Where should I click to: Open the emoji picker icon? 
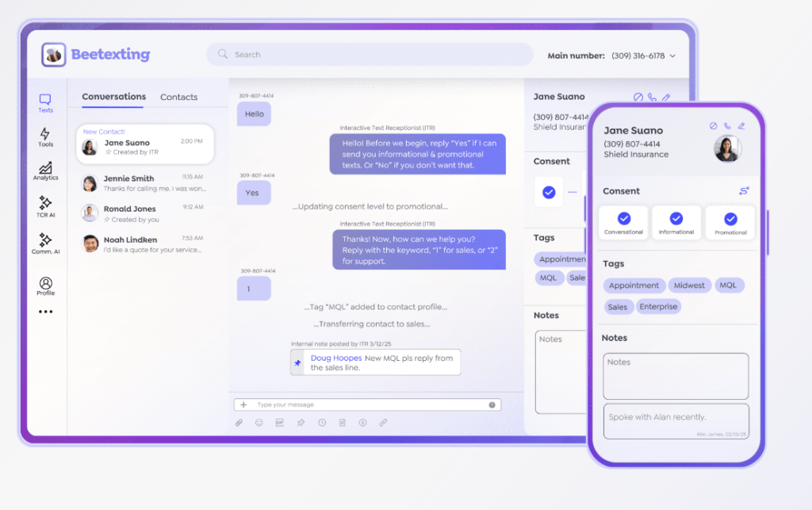coord(259,423)
